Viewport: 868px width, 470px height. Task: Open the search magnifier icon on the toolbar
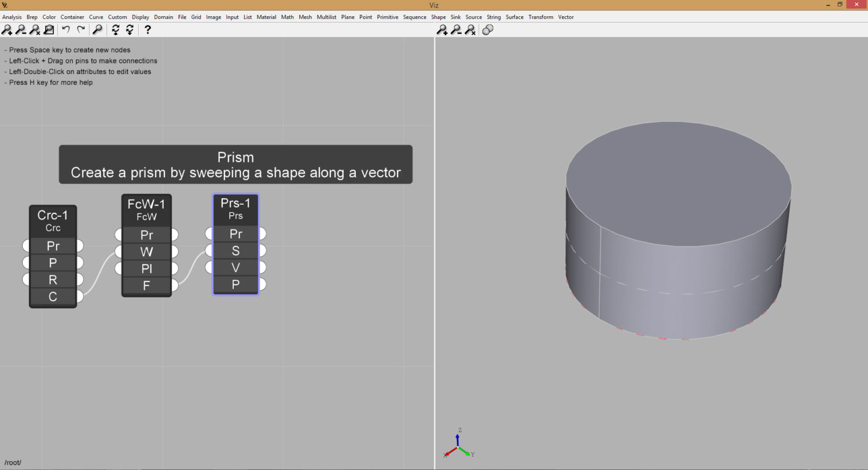tap(97, 29)
